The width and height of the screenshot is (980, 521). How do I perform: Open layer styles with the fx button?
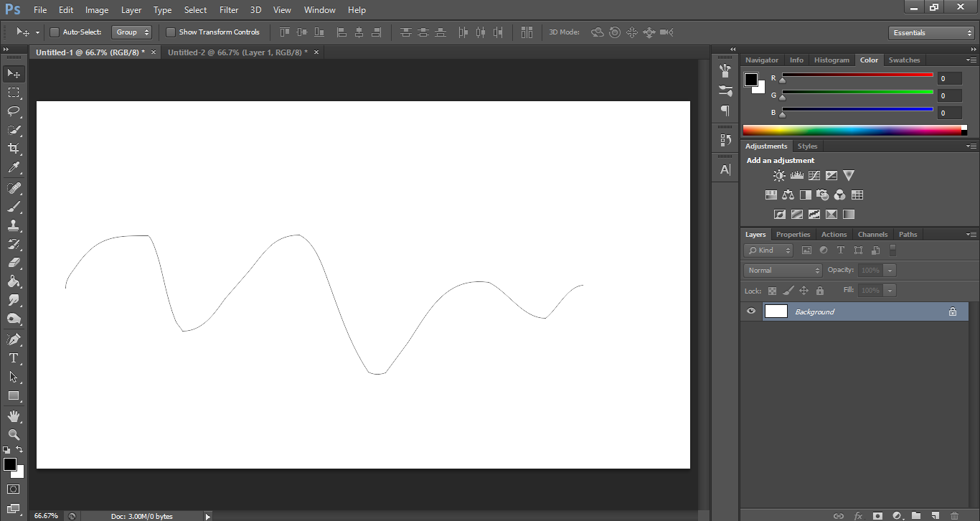tap(858, 515)
